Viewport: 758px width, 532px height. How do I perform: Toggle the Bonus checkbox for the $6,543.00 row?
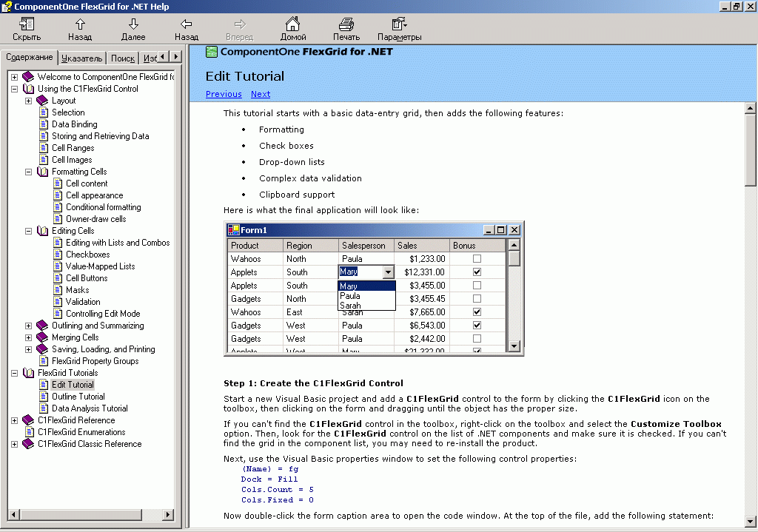click(477, 325)
